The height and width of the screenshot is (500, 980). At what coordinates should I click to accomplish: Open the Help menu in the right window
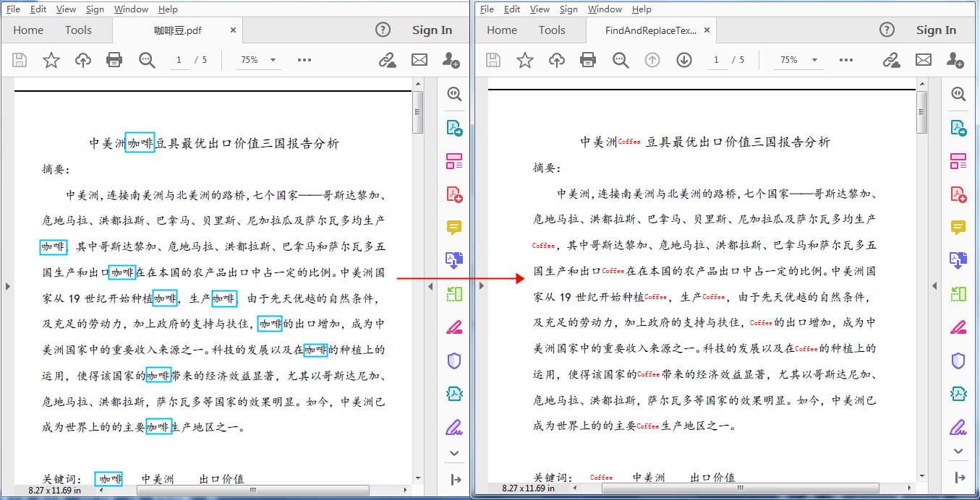642,9
